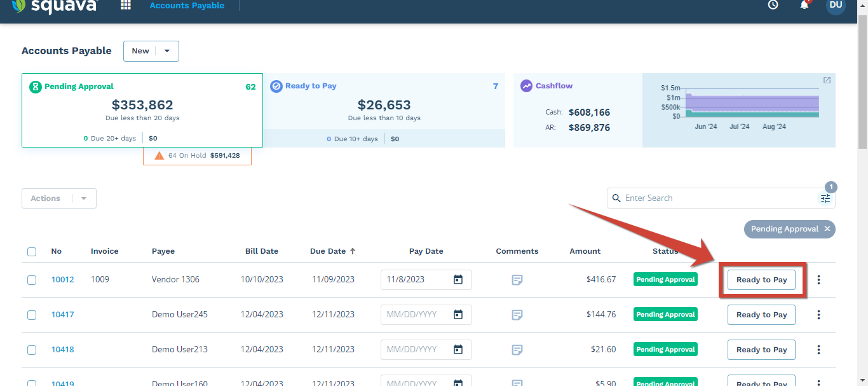Click Pending Approval status badge for 10417
Viewport: 868px width, 386px height.
(665, 315)
